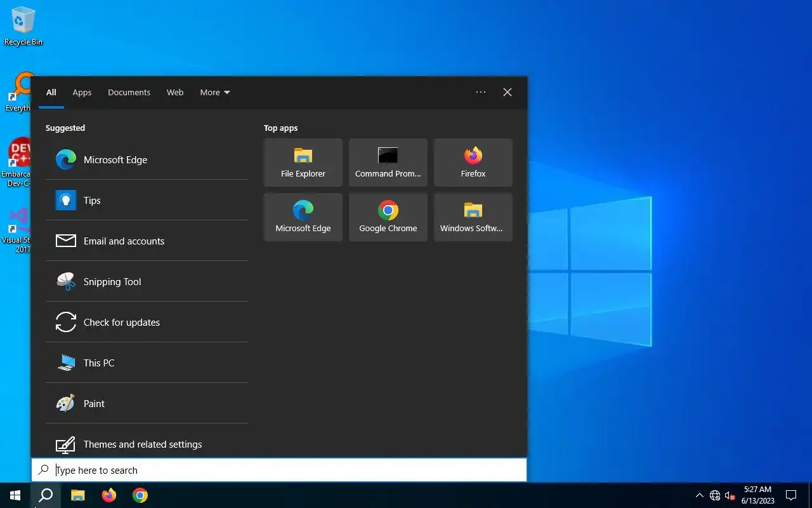This screenshot has height=508, width=812.
Task: Switch to the Web tab
Action: [x=175, y=92]
